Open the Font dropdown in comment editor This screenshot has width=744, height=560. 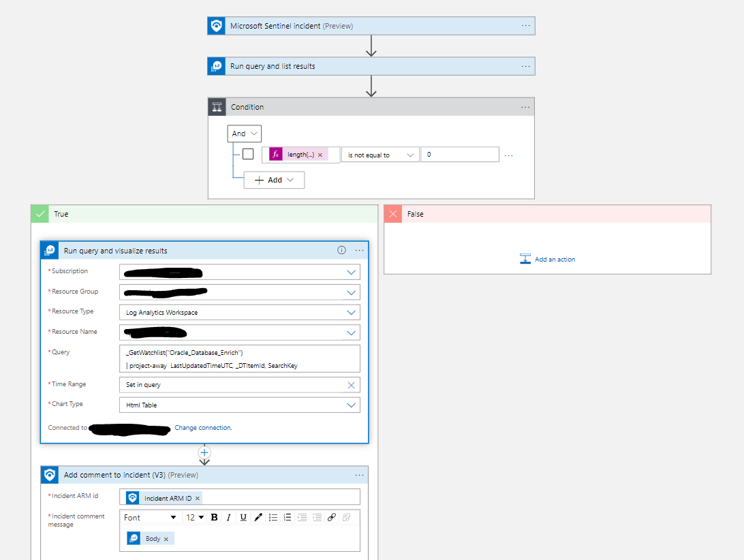click(x=149, y=518)
